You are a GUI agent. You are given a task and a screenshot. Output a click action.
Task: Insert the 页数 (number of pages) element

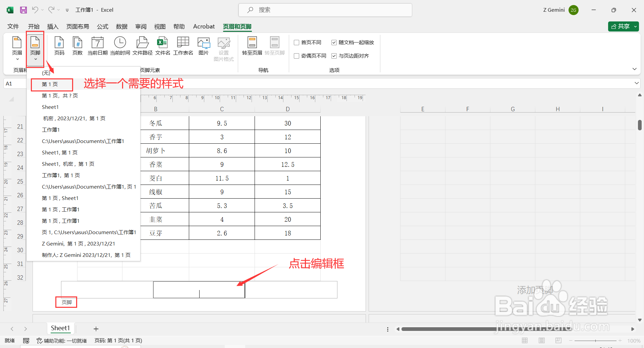pyautogui.click(x=77, y=46)
